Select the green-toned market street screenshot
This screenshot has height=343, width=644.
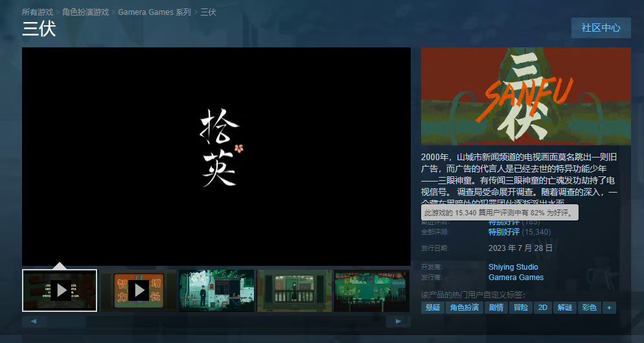[372, 290]
